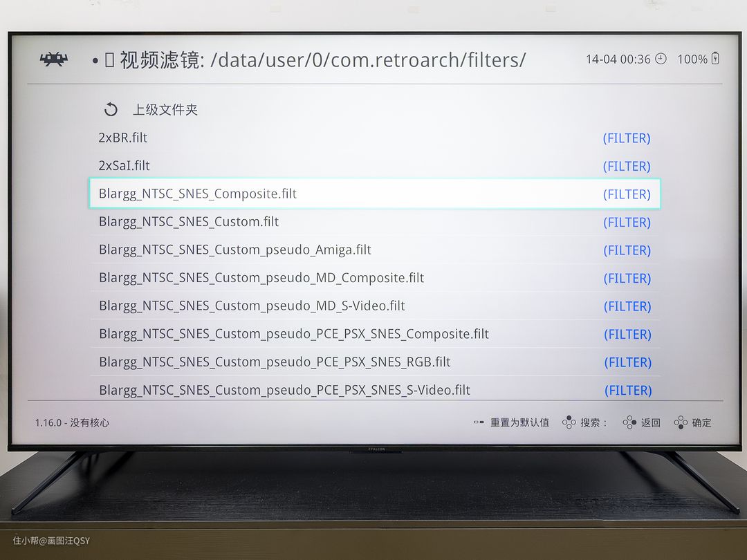Click the (FILTER) tag on the pseudo_Amiga row
The width and height of the screenshot is (747, 560).
point(627,250)
